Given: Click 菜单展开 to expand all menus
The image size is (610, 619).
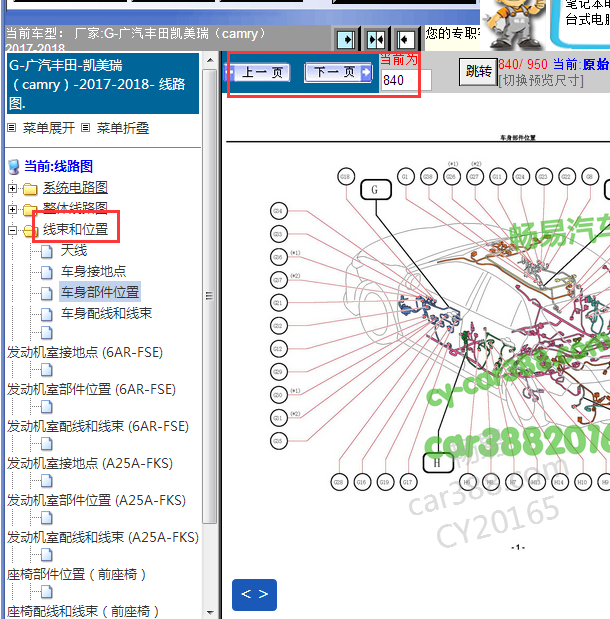Looking at the screenshot, I should 49,128.
